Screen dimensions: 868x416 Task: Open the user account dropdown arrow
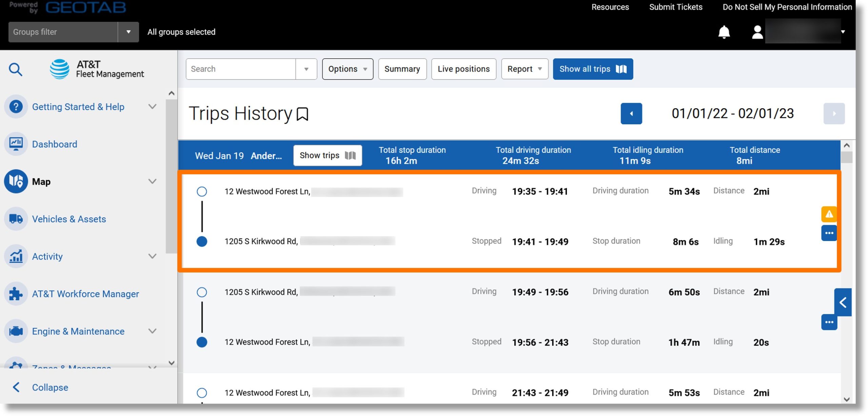click(843, 32)
